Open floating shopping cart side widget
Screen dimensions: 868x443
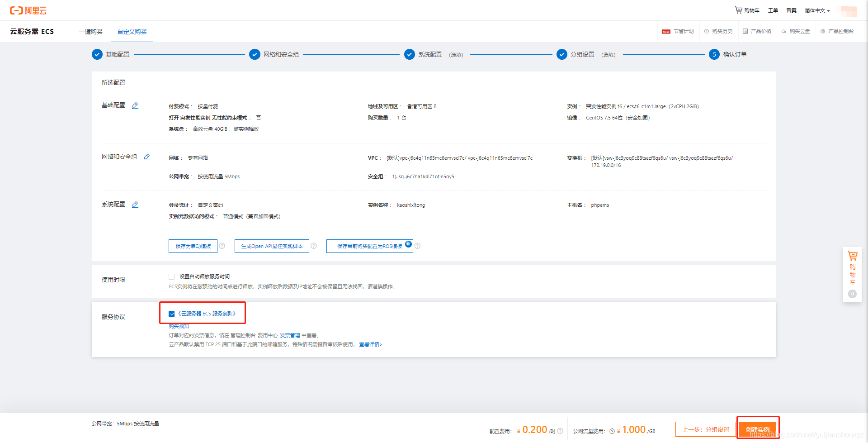tap(852, 274)
